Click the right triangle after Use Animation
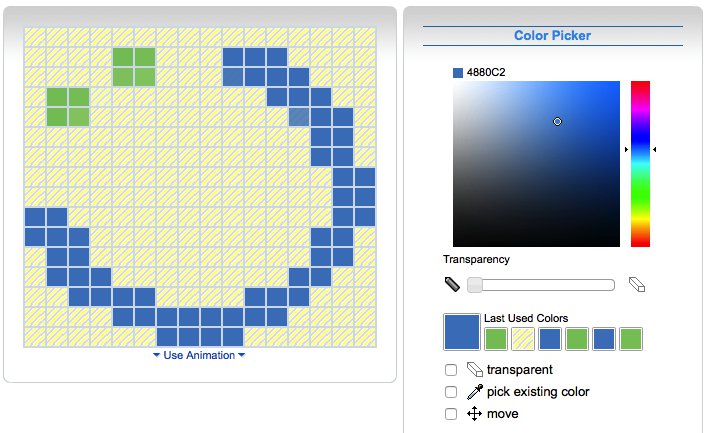 [x=242, y=355]
